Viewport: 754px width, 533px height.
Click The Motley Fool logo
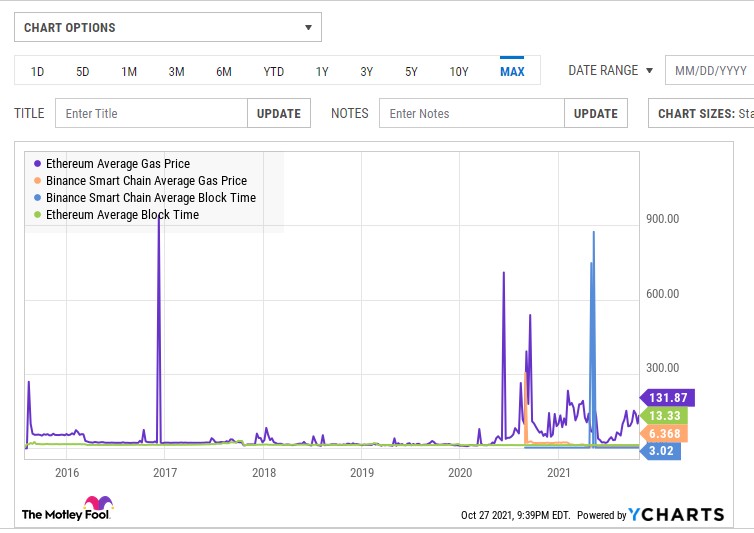point(68,509)
